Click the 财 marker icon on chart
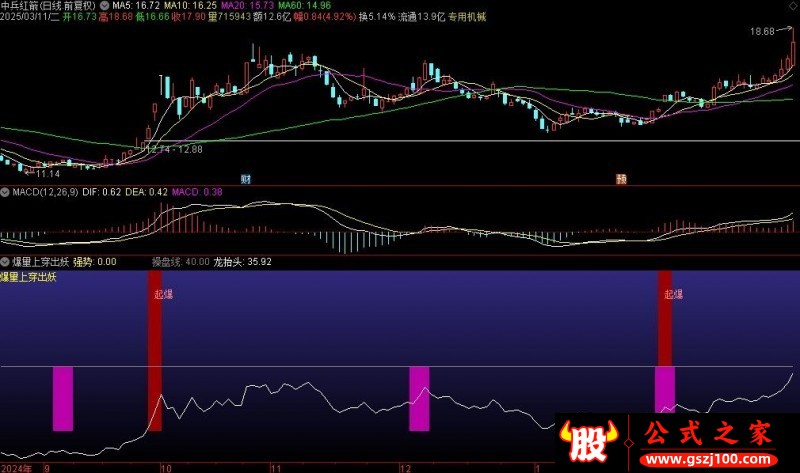 click(x=246, y=179)
